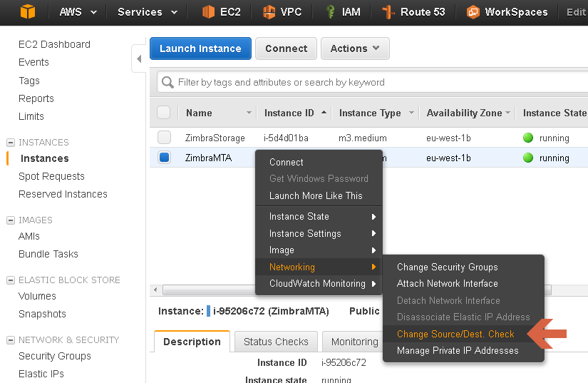Expand the Instance Settings submenu
This screenshot has width=588, height=383.
tap(319, 233)
